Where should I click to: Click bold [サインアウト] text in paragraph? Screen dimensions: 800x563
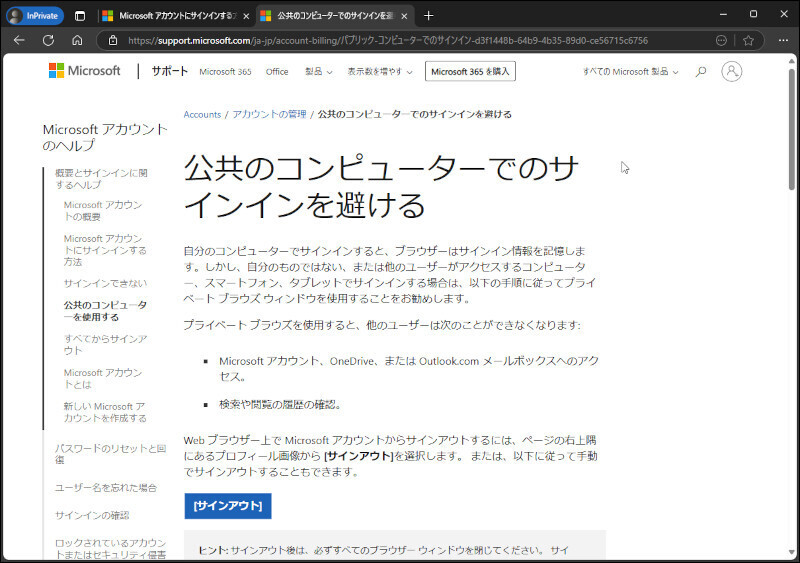point(359,456)
